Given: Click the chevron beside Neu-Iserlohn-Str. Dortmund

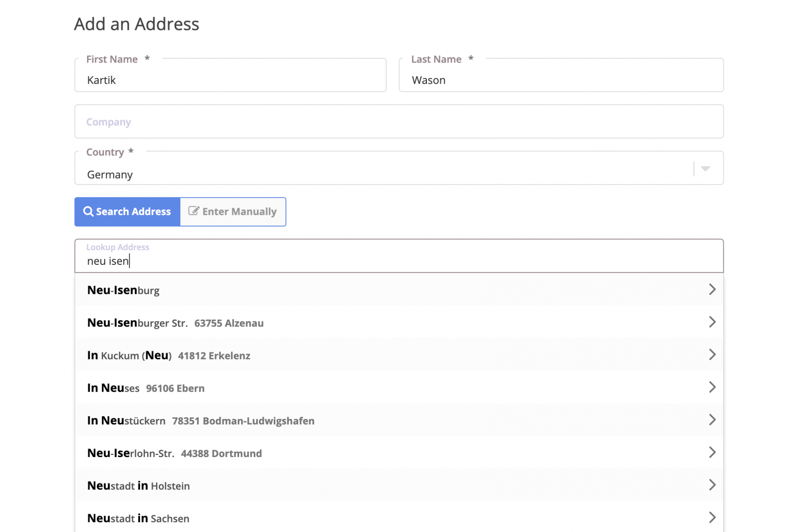Looking at the screenshot, I should point(713,452).
